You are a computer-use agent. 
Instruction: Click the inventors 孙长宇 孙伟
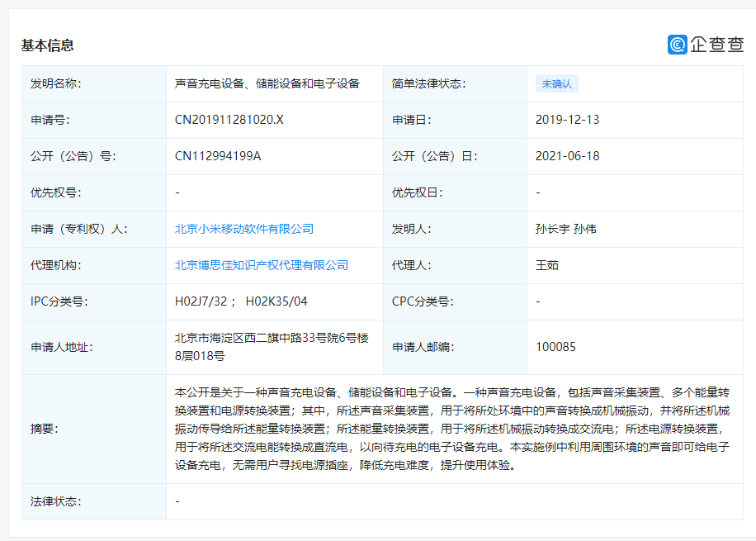tap(565, 229)
